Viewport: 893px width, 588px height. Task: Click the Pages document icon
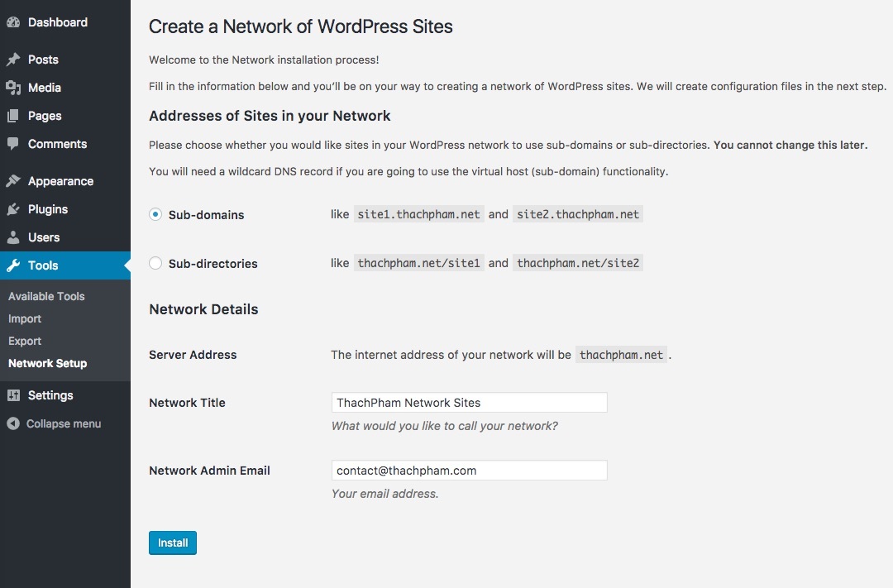tap(13, 117)
